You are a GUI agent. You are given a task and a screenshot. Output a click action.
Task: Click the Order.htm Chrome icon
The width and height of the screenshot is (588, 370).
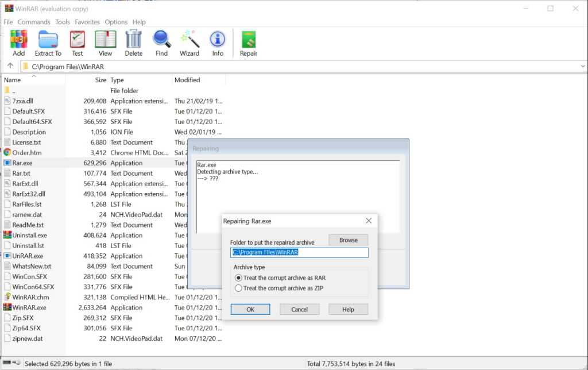point(7,152)
